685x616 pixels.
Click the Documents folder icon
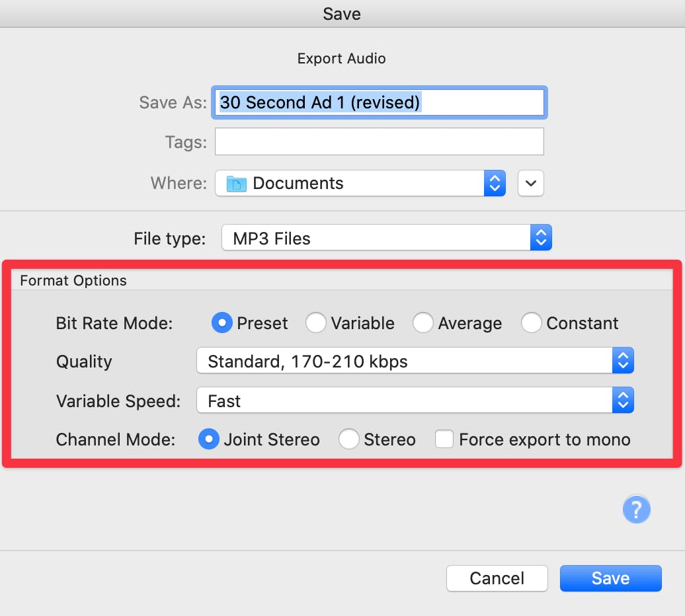(236, 184)
